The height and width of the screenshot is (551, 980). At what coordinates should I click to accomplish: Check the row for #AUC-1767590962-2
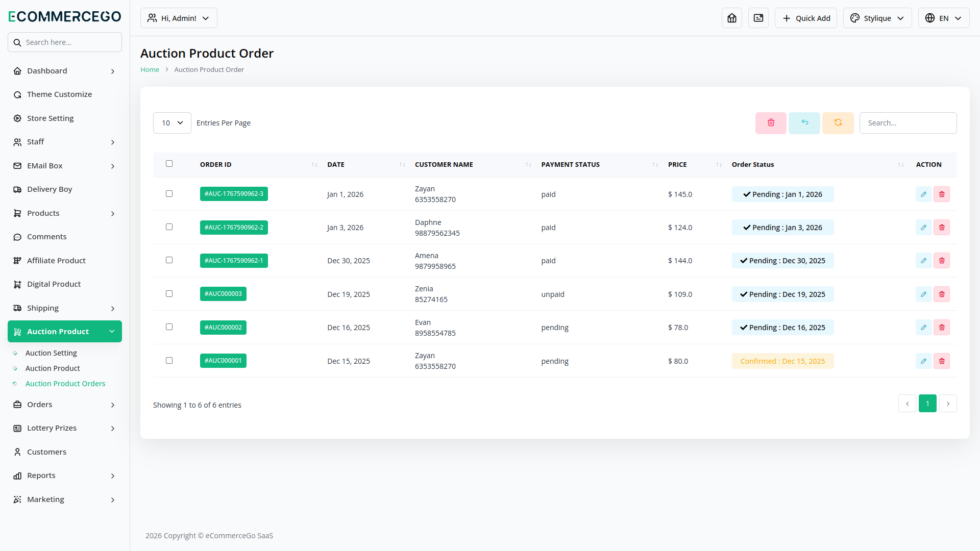click(169, 227)
